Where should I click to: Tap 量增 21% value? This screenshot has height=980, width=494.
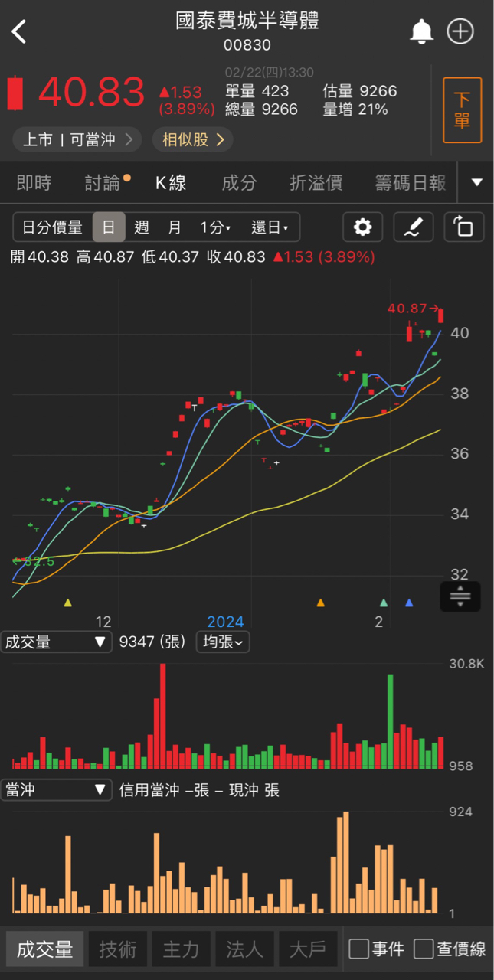tap(355, 109)
